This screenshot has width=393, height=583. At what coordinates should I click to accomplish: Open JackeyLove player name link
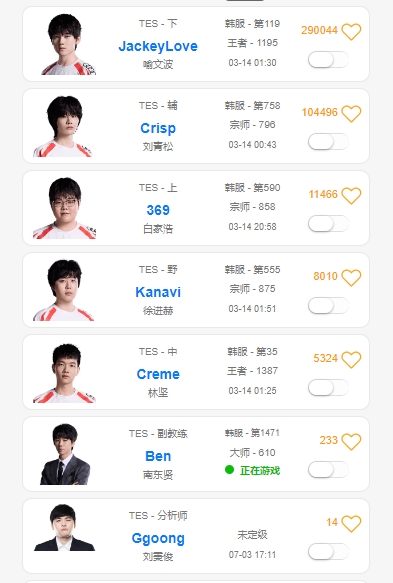pos(158,46)
